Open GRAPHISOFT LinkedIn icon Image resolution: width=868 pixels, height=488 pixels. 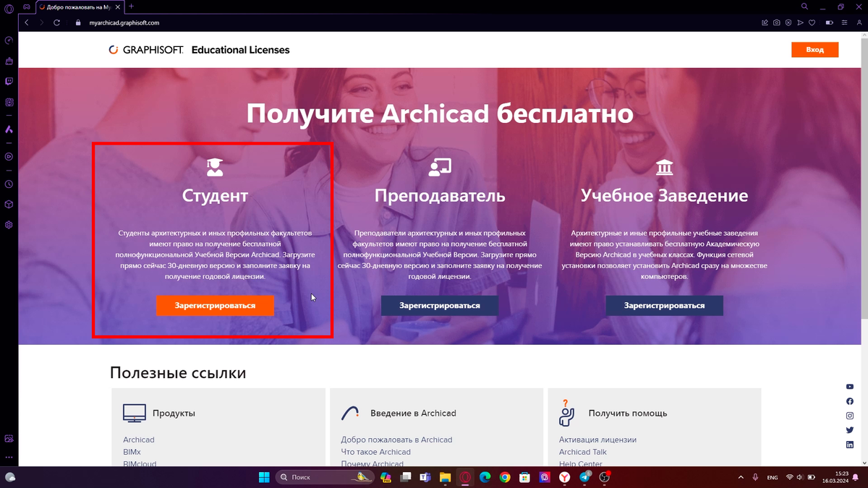850,445
